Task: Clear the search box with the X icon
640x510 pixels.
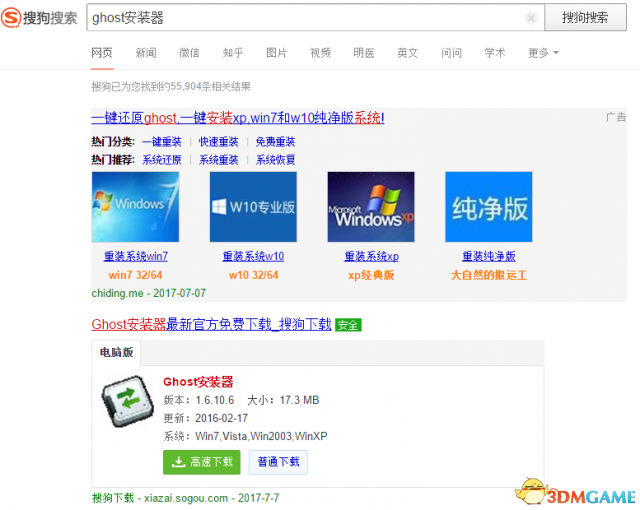Action: point(531,18)
